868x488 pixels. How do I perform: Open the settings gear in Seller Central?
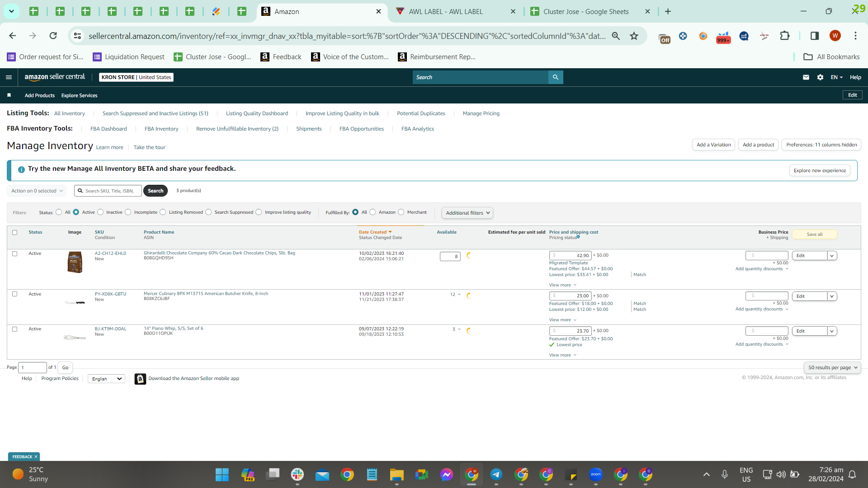[x=820, y=77]
